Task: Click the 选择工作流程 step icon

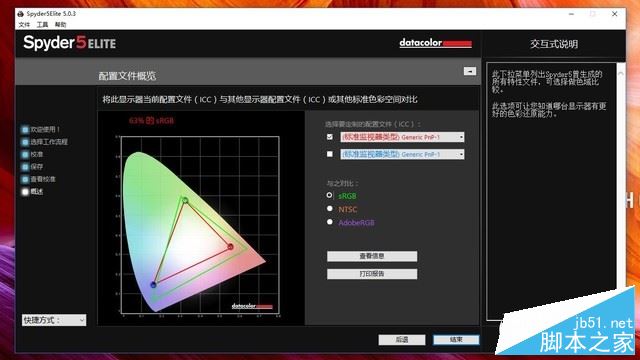Action: pyautogui.click(x=25, y=142)
